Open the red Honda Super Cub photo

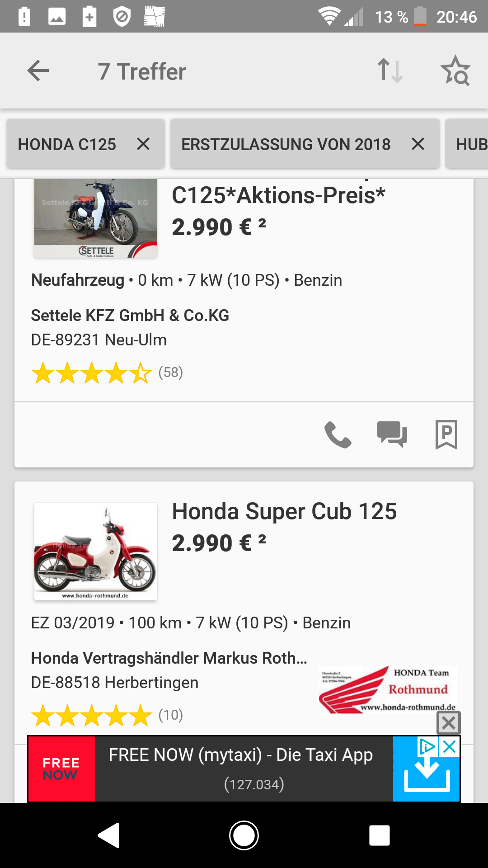point(96,552)
